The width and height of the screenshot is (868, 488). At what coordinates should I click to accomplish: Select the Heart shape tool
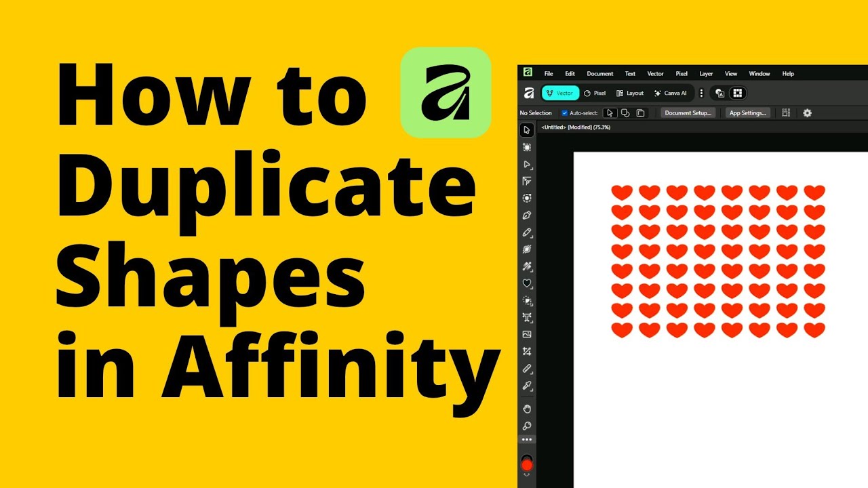527,283
